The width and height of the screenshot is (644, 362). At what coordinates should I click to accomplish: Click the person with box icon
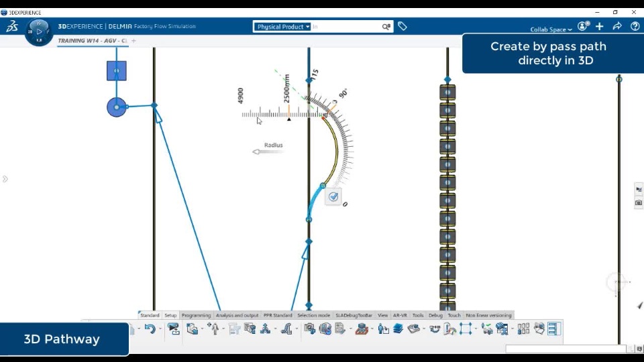383,328
